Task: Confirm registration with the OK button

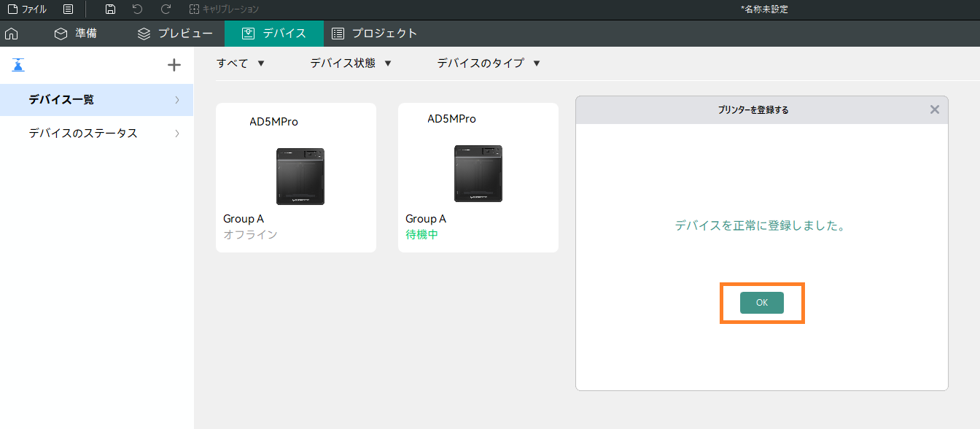Action: pos(762,303)
